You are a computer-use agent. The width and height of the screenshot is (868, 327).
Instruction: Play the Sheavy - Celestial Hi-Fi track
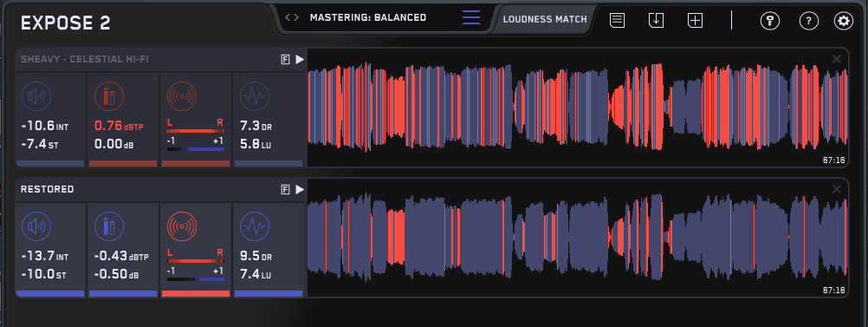click(x=300, y=59)
